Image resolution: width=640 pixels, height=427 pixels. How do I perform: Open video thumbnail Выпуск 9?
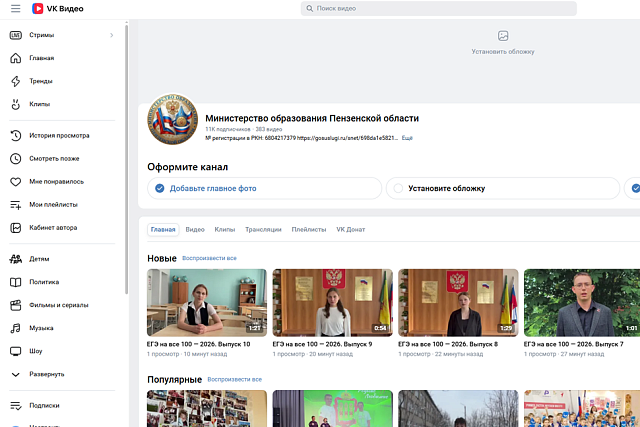[333, 302]
